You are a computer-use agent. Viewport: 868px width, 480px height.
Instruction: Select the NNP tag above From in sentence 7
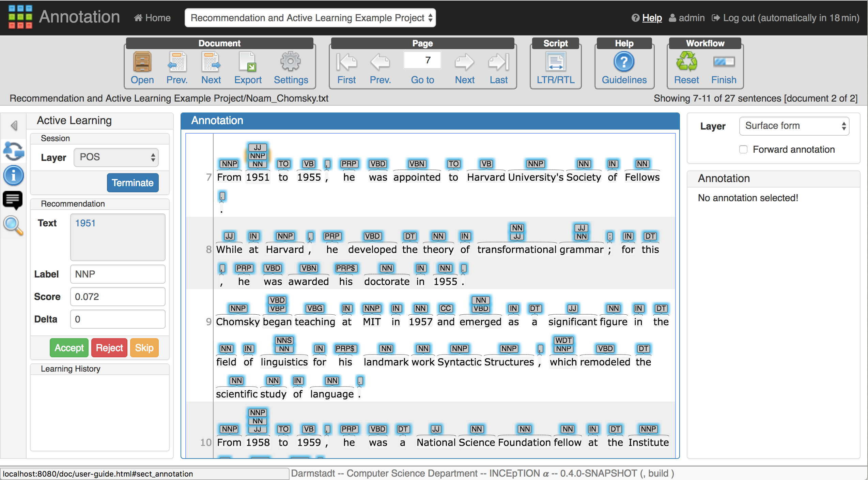[x=230, y=164]
